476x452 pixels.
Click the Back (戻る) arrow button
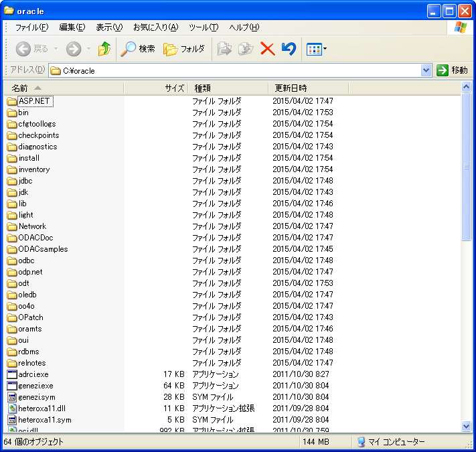tap(31, 49)
